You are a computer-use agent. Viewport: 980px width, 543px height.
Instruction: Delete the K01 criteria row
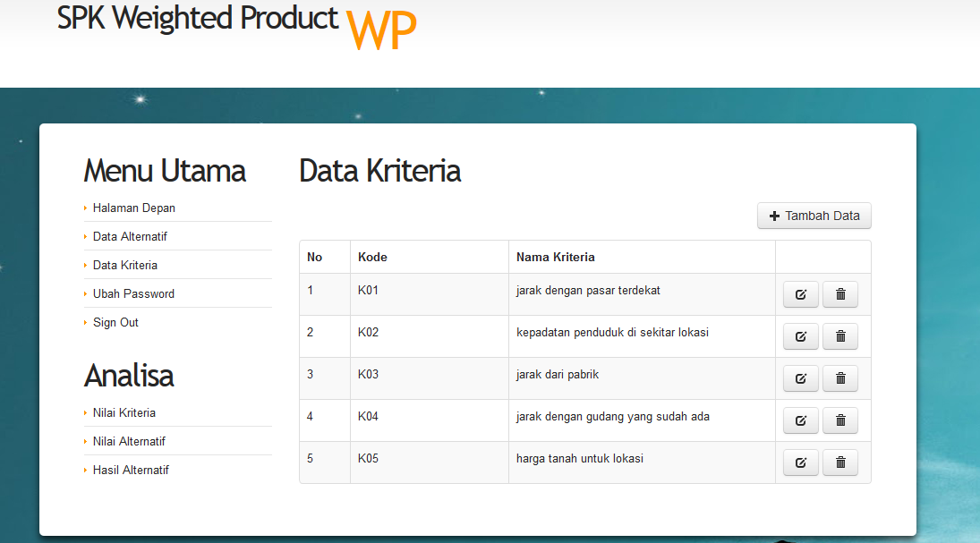[839, 293]
